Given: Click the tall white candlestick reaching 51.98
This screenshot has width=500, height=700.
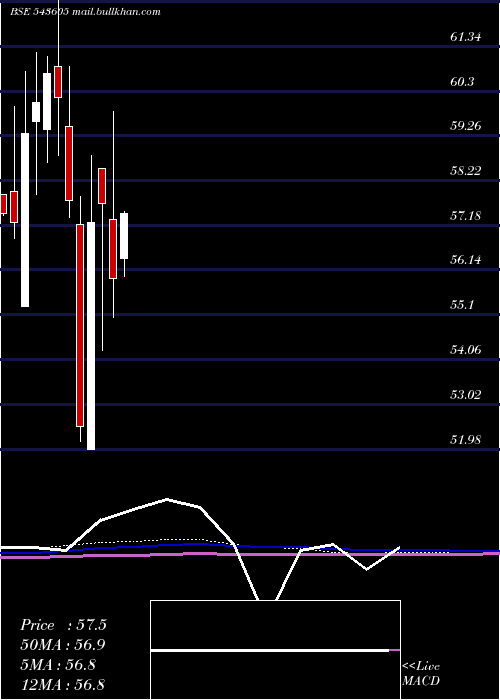Looking at the screenshot, I should pyautogui.click(x=91, y=336).
